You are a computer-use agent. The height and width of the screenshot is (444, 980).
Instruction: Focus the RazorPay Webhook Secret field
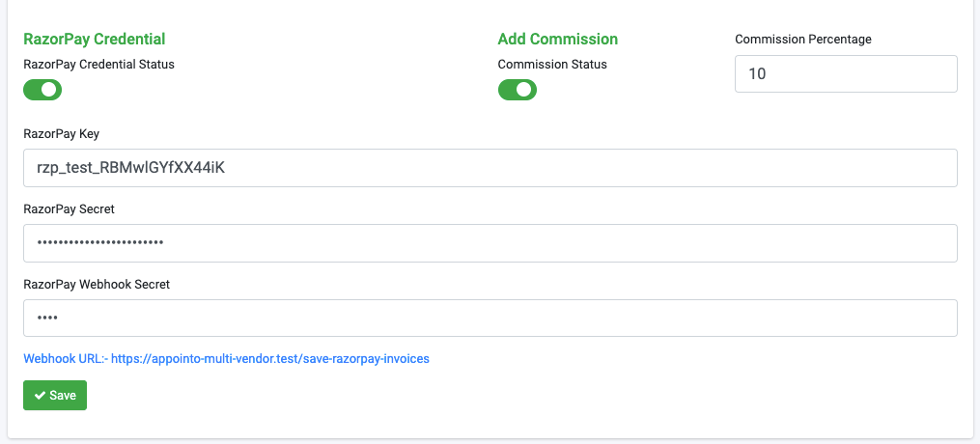click(x=490, y=318)
